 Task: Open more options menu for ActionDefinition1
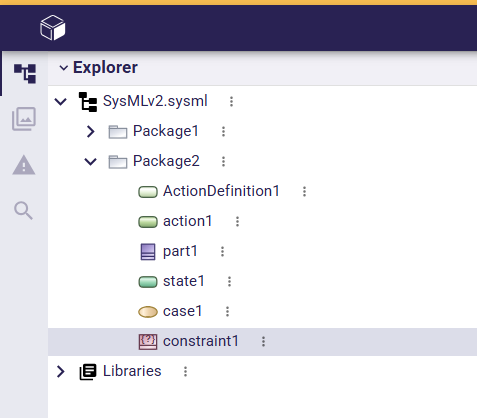click(304, 191)
